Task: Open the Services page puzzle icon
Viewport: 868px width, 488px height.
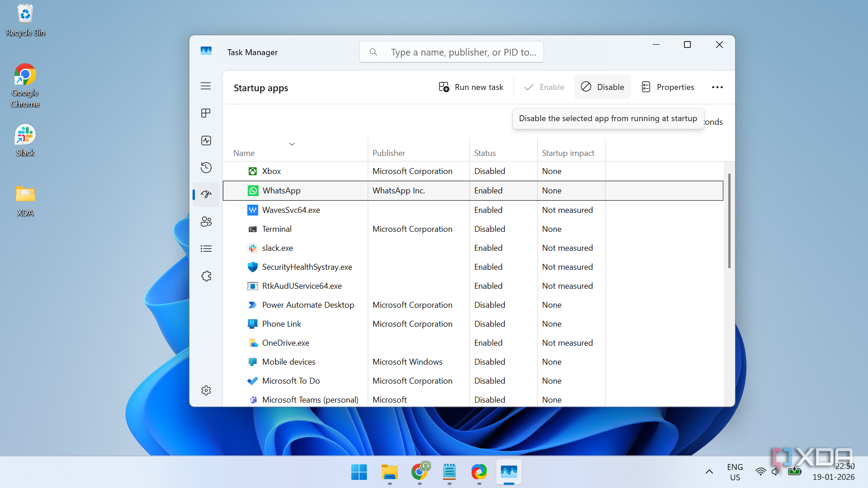Action: 206,276
